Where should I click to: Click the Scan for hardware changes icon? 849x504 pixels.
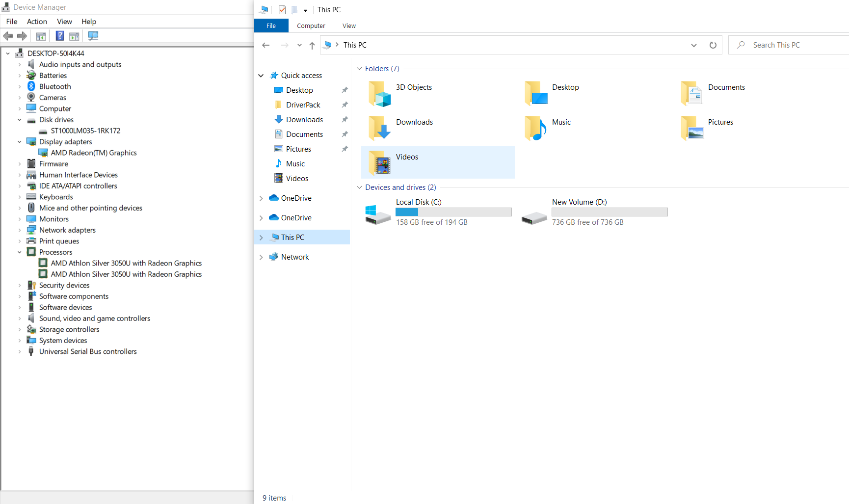point(93,36)
